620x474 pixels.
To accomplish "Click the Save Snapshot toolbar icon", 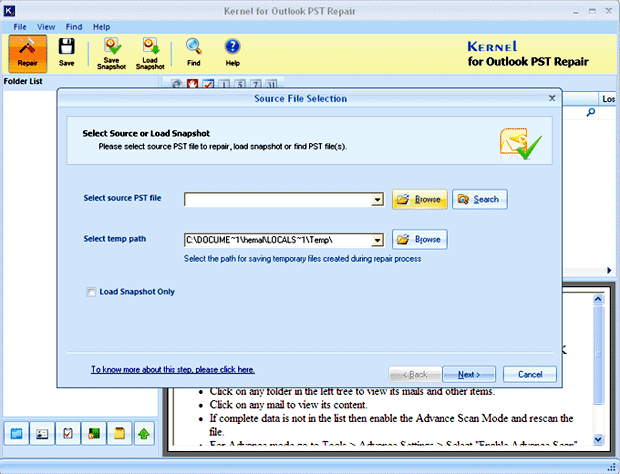I will coord(112,46).
